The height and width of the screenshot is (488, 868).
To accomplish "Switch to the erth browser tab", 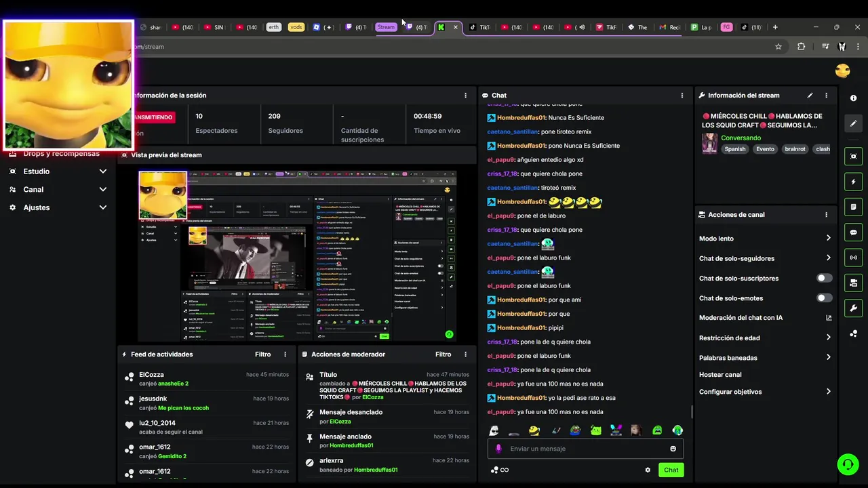I will click(x=273, y=27).
